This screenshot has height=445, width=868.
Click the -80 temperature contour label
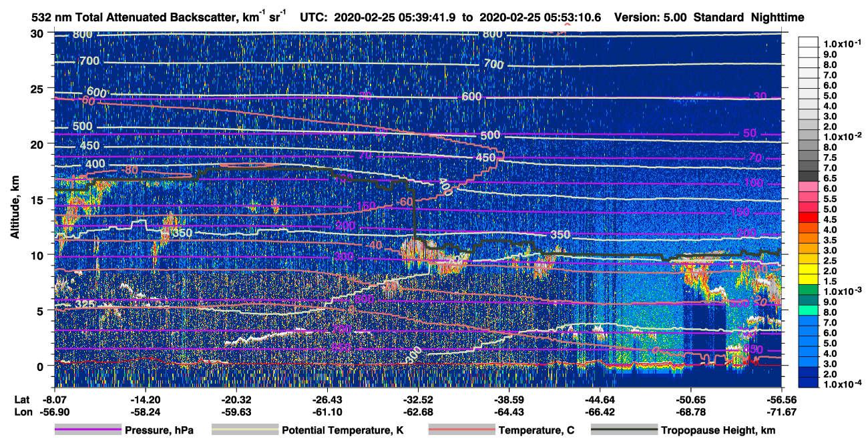pyautogui.click(x=130, y=170)
